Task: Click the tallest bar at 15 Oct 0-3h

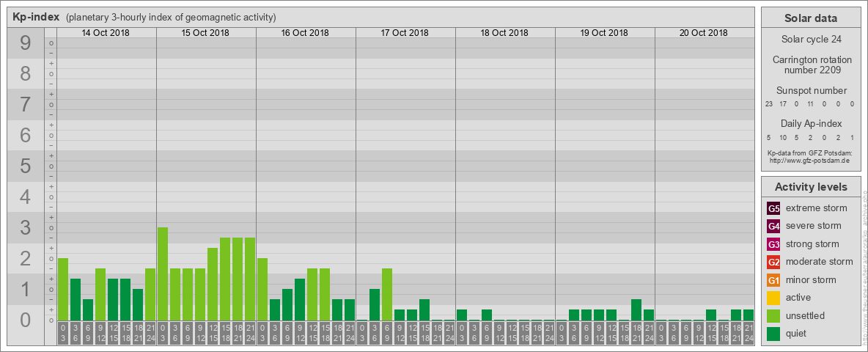Action: coord(162,274)
